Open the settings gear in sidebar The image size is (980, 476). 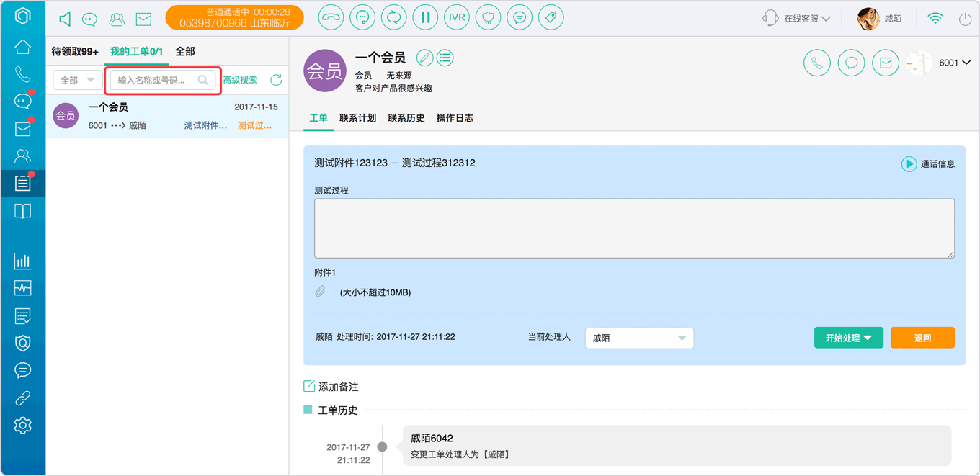point(23,425)
